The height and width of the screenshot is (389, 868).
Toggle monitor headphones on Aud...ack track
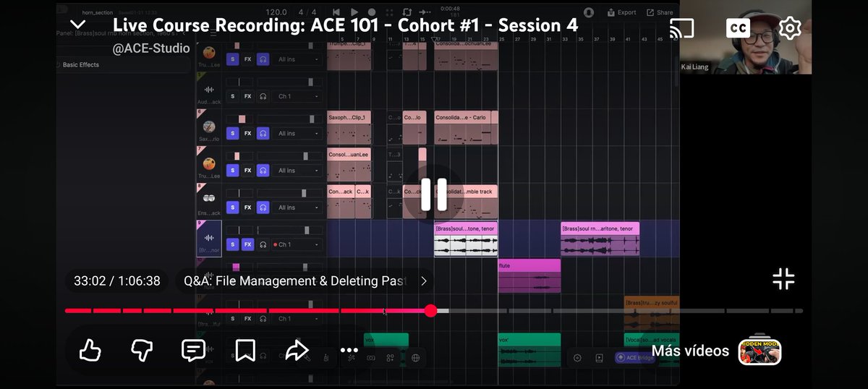(263, 96)
